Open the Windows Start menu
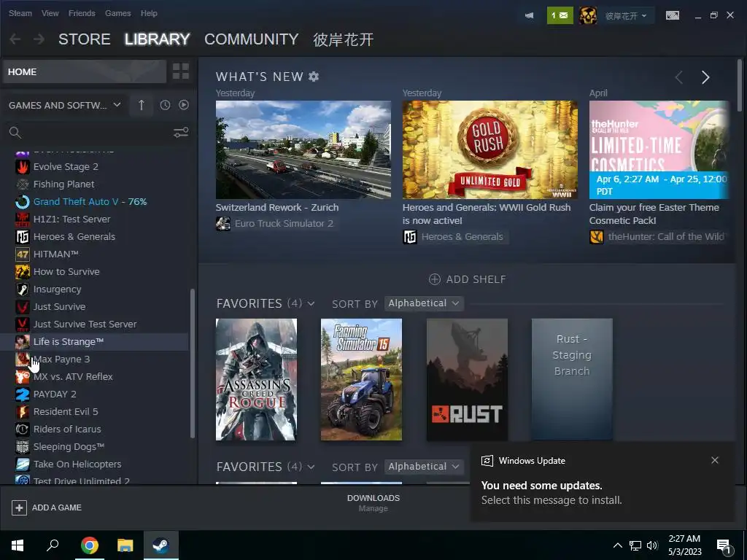 coord(18,545)
